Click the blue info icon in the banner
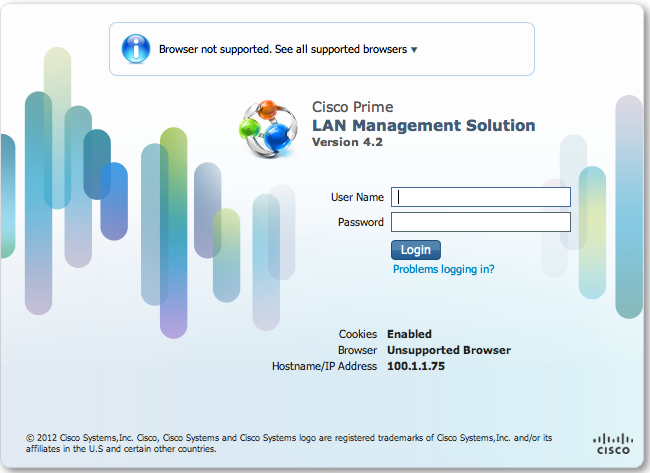Viewport: 650px width, 473px height. (136, 48)
